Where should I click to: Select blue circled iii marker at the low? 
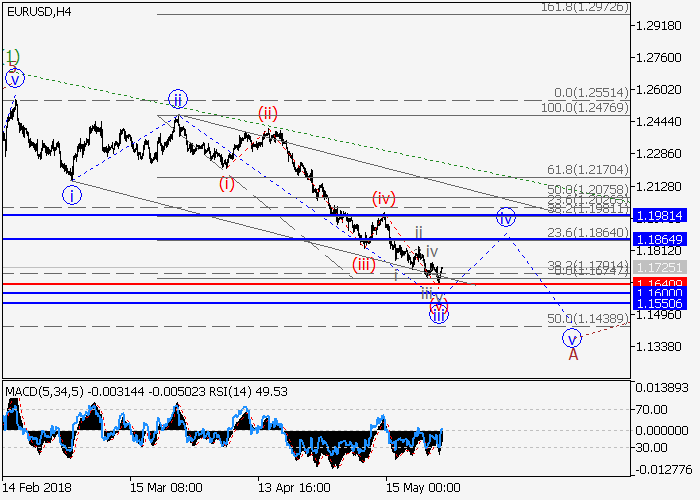(x=439, y=314)
